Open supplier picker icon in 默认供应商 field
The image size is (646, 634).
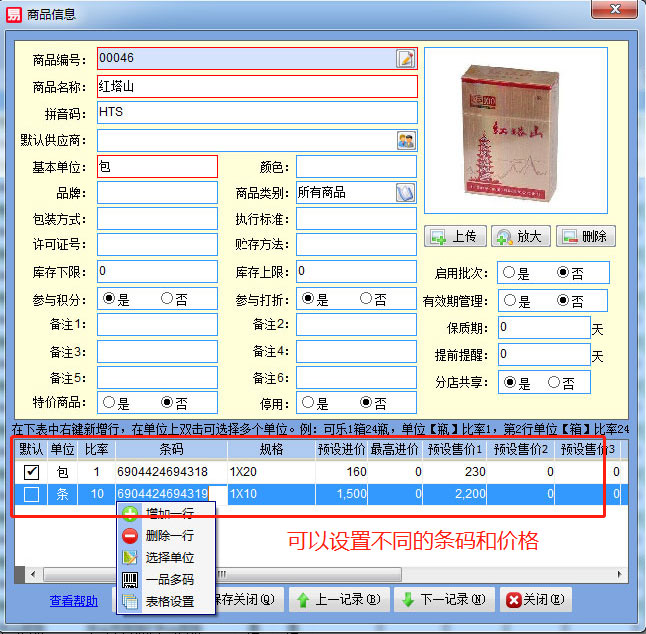coord(405,140)
